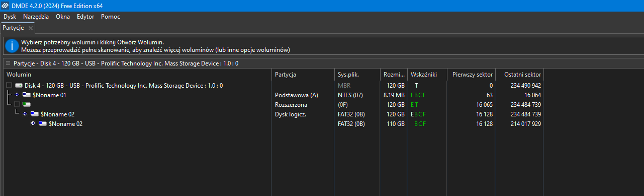Open the Okna menu
Screen dimensions: 644x196
pos(63,17)
